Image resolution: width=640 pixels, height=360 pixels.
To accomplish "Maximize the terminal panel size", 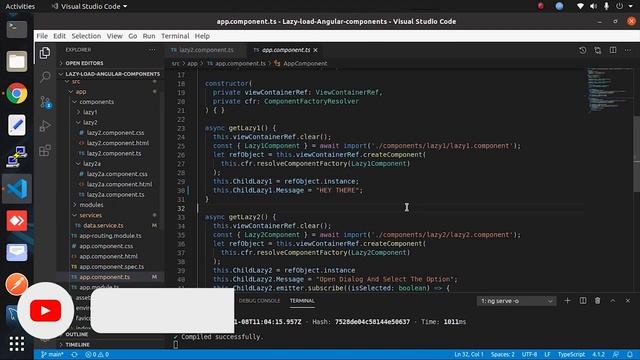I will [x=613, y=301].
